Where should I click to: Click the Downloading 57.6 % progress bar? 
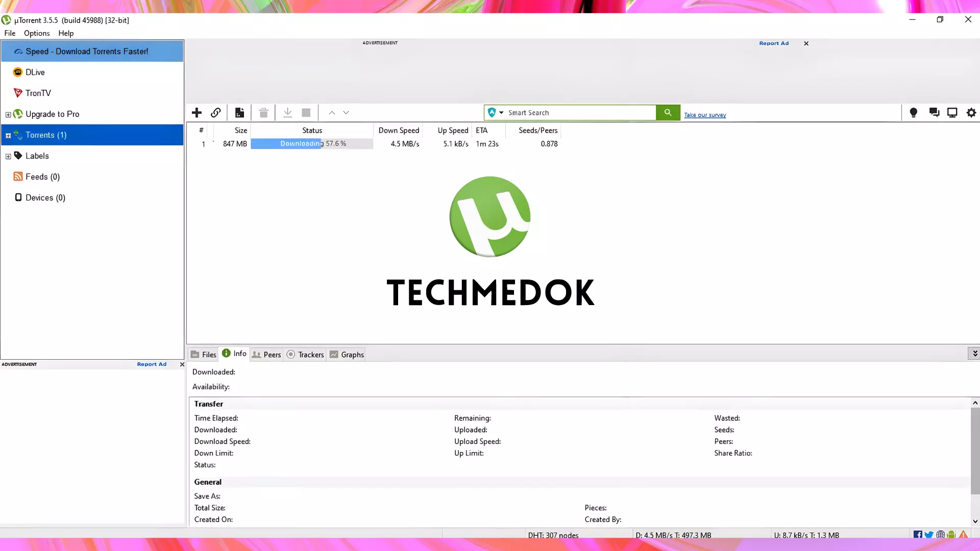[x=312, y=144]
